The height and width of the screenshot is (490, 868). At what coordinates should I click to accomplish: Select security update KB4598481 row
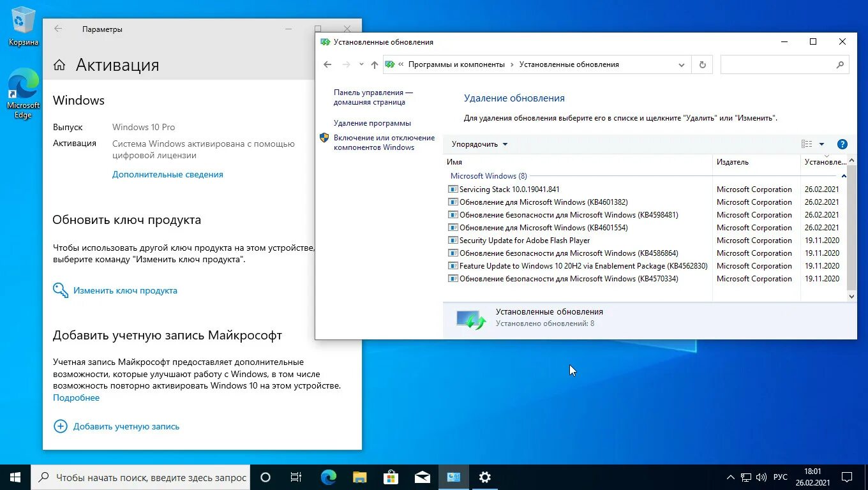tap(645, 215)
